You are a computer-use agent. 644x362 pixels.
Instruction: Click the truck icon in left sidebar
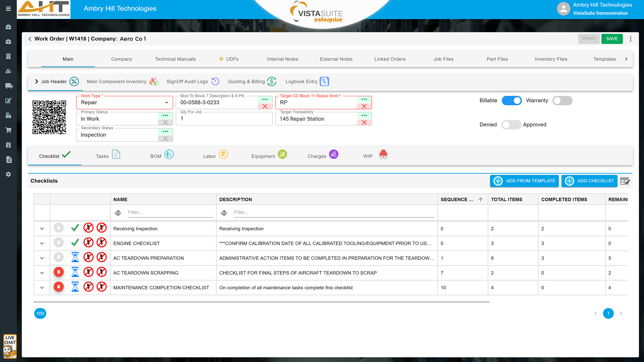pos(9,86)
